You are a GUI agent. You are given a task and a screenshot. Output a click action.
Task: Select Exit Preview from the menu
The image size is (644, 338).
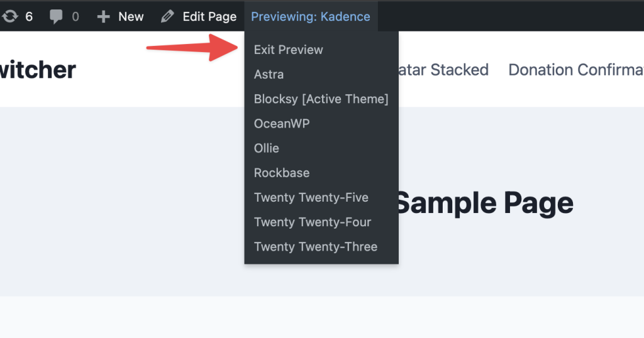288,50
